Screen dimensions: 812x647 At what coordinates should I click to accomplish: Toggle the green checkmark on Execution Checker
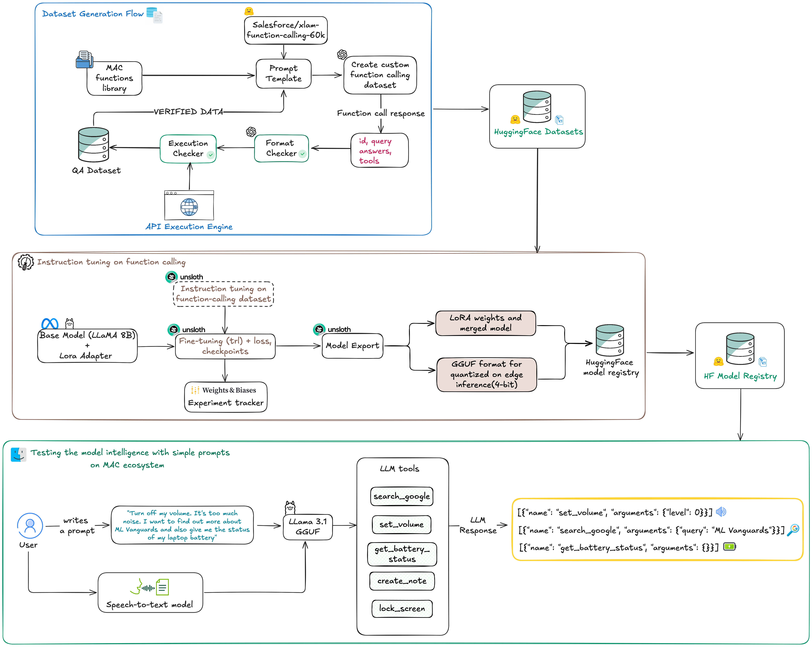pyautogui.click(x=211, y=155)
